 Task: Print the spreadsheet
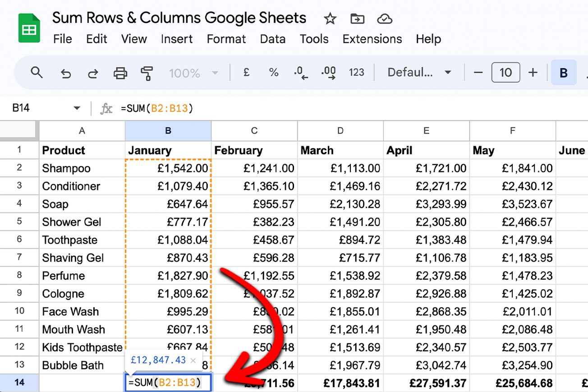pyautogui.click(x=120, y=72)
